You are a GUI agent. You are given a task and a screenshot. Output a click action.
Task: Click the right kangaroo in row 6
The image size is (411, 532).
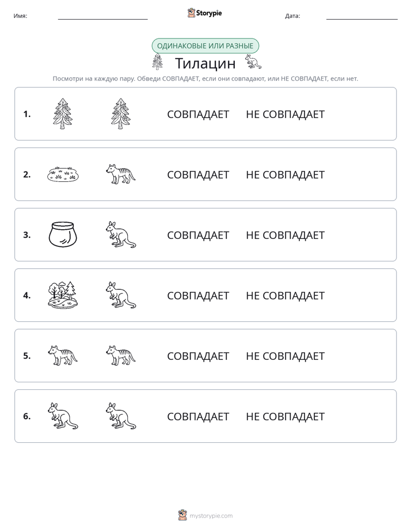121,416
